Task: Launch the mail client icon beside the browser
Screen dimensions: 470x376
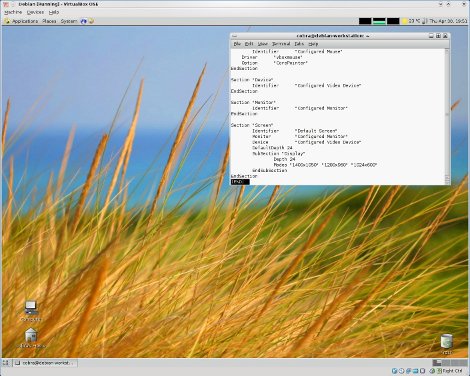Action: (91, 21)
